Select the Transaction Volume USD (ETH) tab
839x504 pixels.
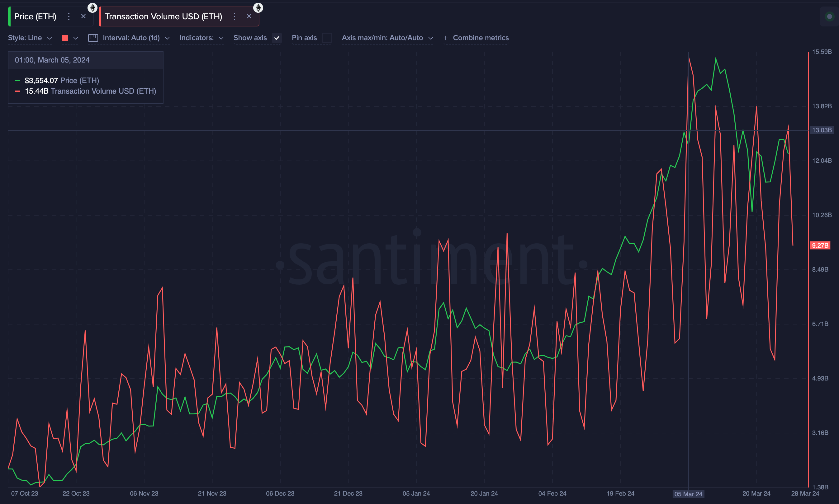164,16
